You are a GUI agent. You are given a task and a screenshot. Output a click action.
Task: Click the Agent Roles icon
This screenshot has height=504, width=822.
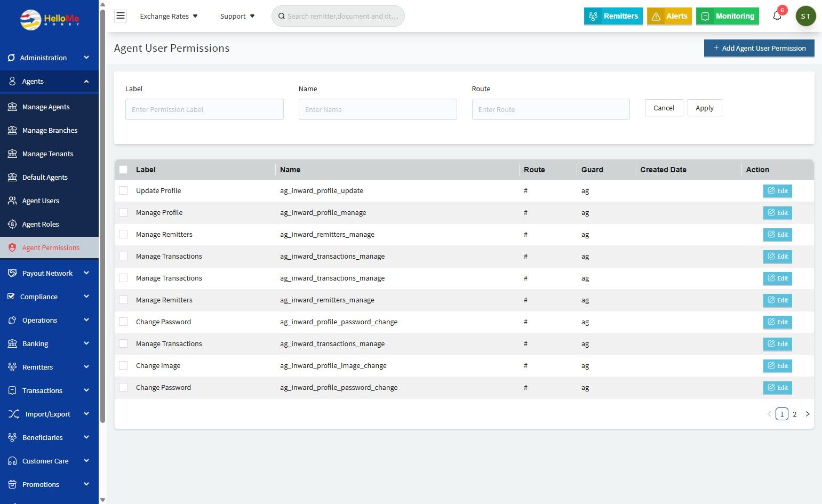(12, 224)
